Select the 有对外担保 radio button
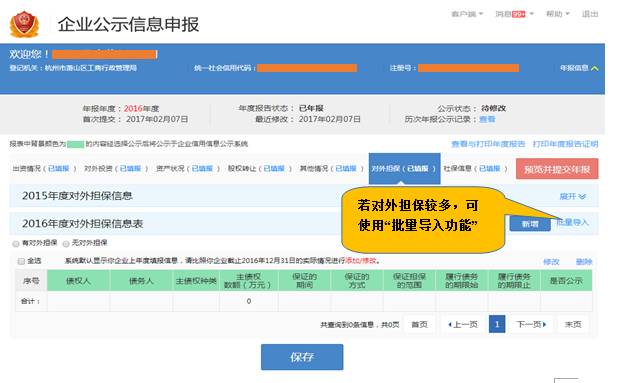620x383 pixels. point(16,243)
